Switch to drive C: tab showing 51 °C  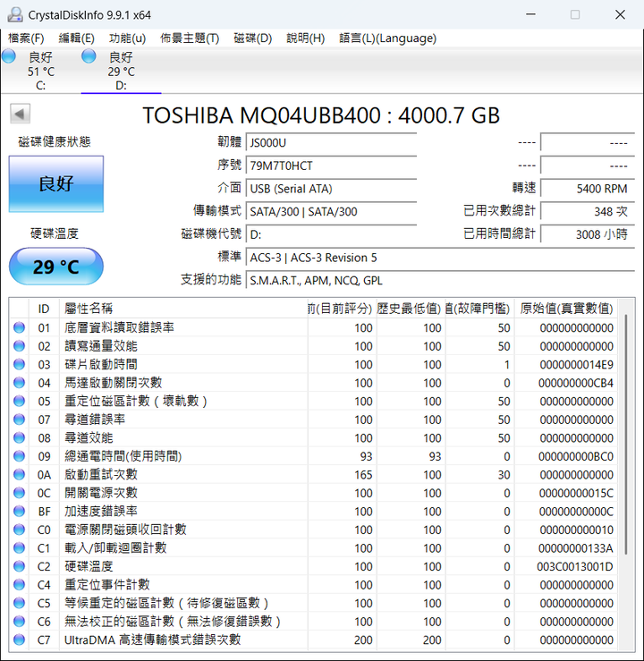(40, 71)
